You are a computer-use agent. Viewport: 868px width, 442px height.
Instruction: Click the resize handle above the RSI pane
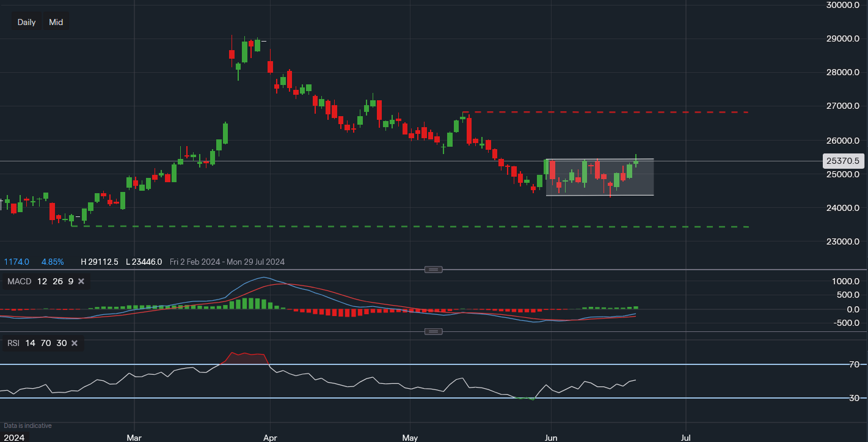[x=433, y=331]
